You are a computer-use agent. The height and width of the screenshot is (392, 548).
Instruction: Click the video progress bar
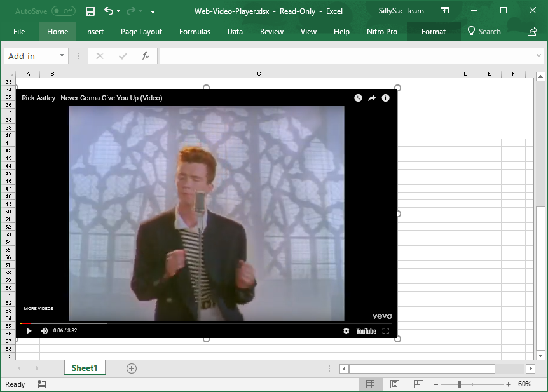pos(206,323)
